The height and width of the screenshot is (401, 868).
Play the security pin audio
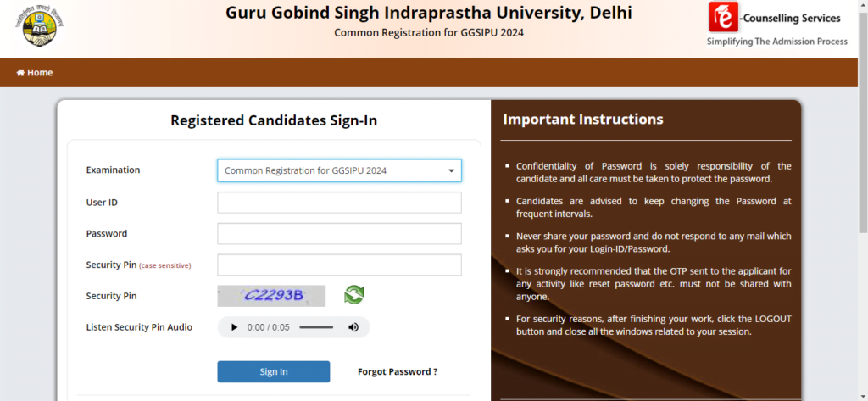pyautogui.click(x=234, y=327)
